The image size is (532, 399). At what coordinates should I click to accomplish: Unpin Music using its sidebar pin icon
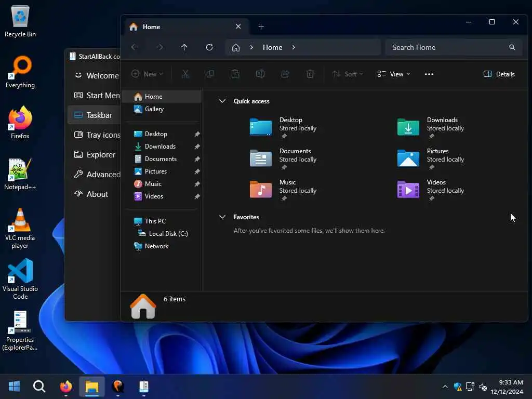tap(197, 184)
